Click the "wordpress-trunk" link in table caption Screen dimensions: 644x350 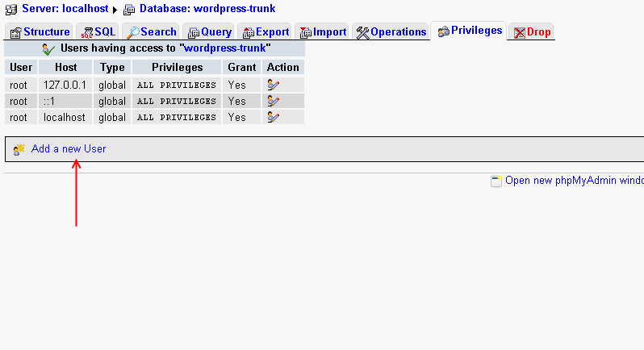pyautogui.click(x=228, y=48)
